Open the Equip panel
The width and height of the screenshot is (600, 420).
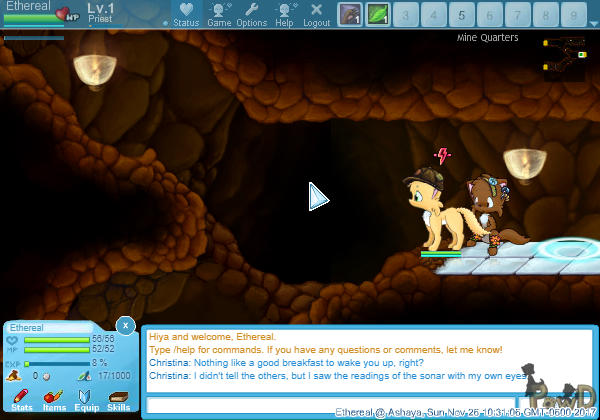[87, 400]
